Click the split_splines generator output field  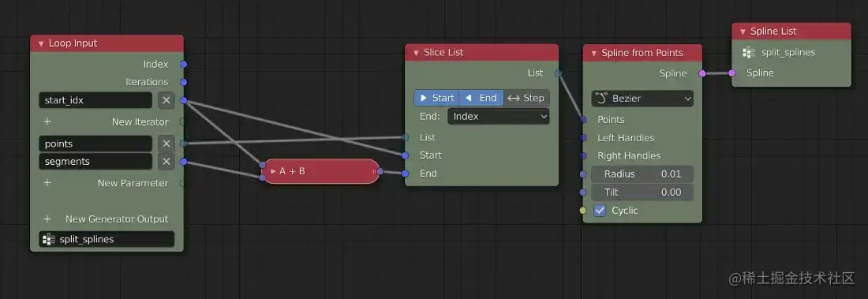pos(107,239)
